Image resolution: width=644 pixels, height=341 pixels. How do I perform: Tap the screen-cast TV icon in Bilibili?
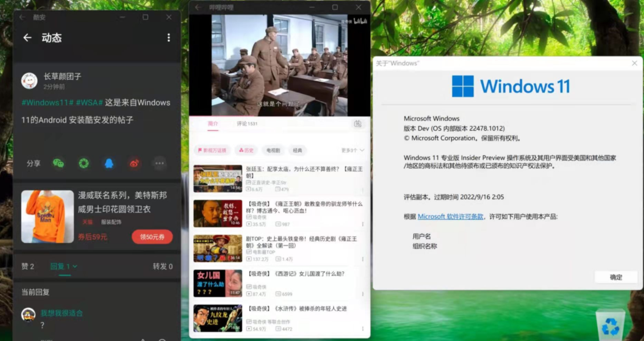tap(357, 124)
